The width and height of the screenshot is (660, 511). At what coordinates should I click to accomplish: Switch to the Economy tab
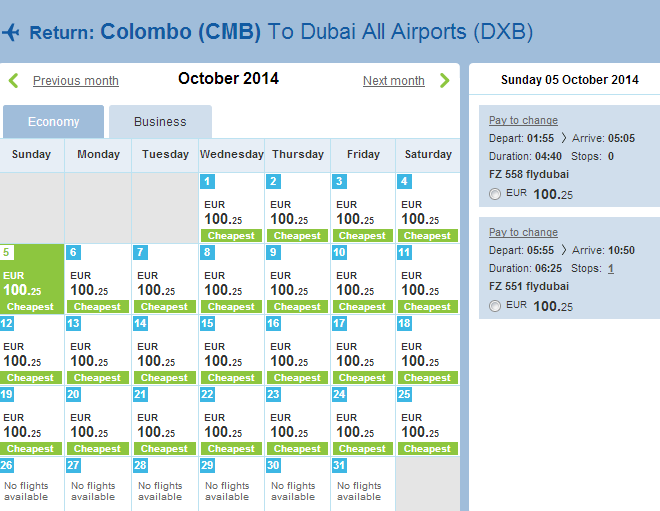point(53,122)
